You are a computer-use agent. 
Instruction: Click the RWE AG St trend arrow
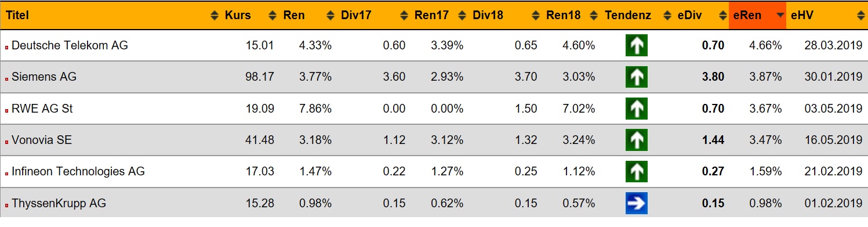tap(636, 109)
